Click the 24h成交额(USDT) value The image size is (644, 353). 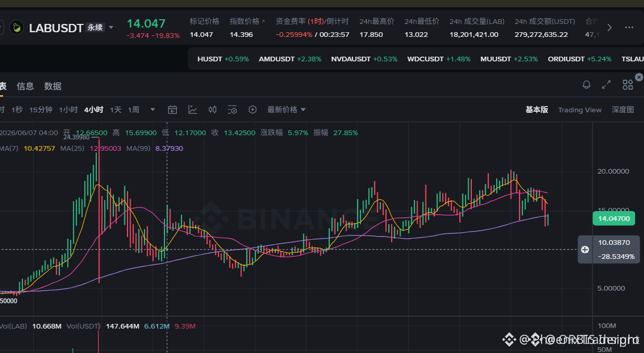541,34
